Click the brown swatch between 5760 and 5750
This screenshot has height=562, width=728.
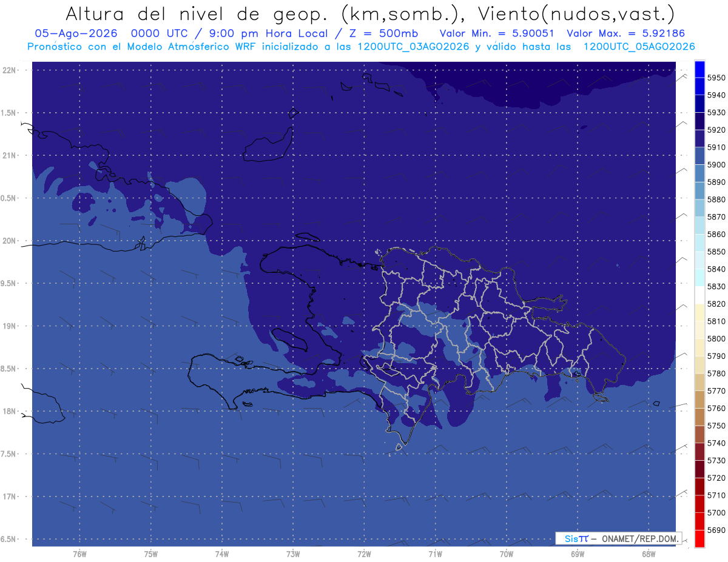[x=699, y=416]
